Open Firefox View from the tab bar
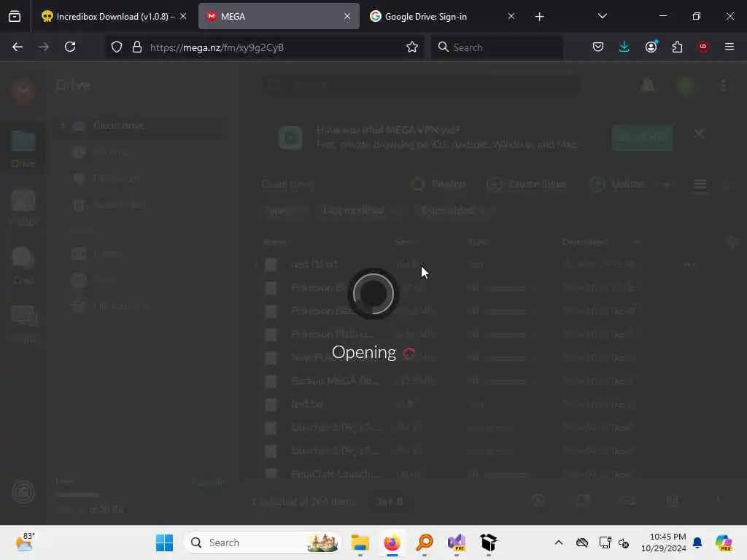 (15, 17)
